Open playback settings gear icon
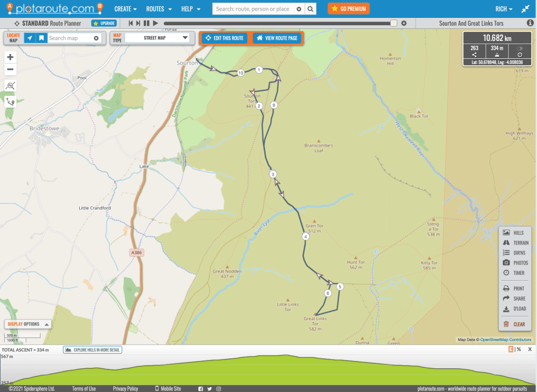 click(x=404, y=23)
